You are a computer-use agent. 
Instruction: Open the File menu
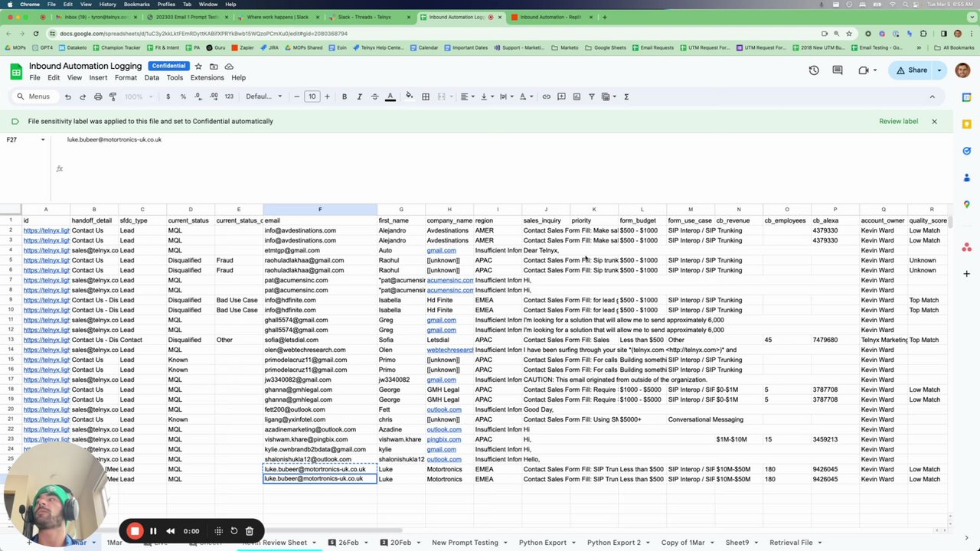tap(34, 78)
